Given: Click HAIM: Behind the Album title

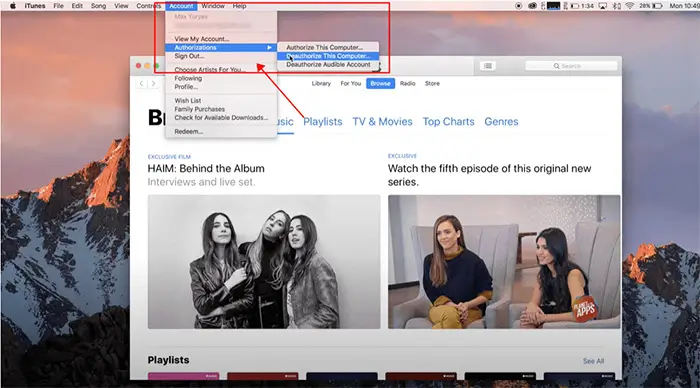Looking at the screenshot, I should point(206,169).
